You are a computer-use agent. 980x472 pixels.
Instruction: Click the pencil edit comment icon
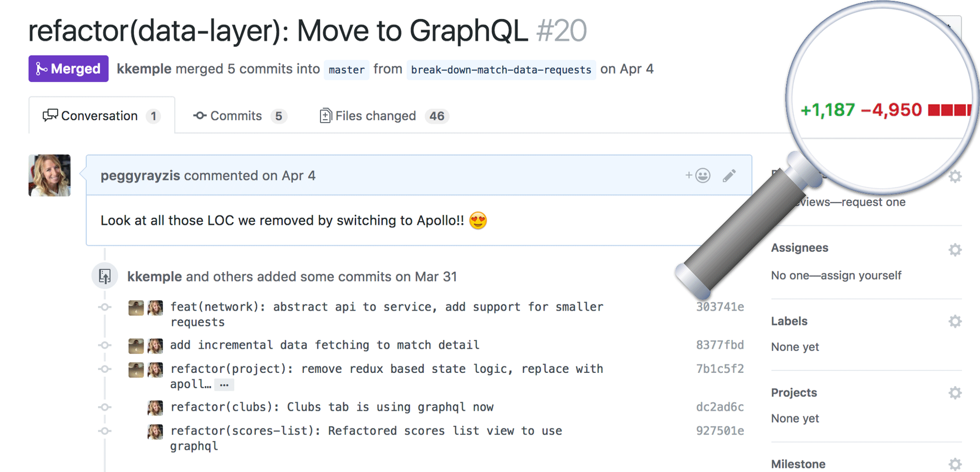tap(729, 176)
